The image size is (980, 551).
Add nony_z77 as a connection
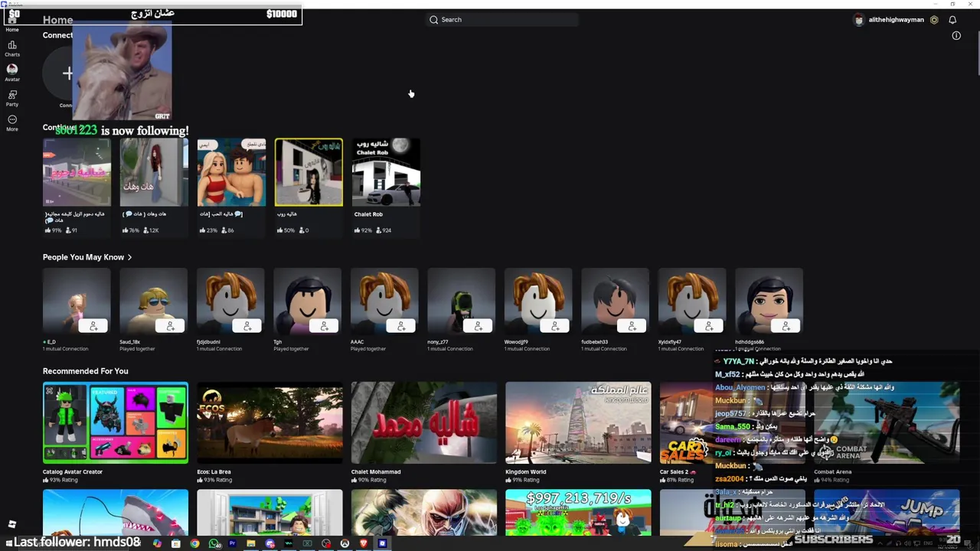[x=478, y=327]
